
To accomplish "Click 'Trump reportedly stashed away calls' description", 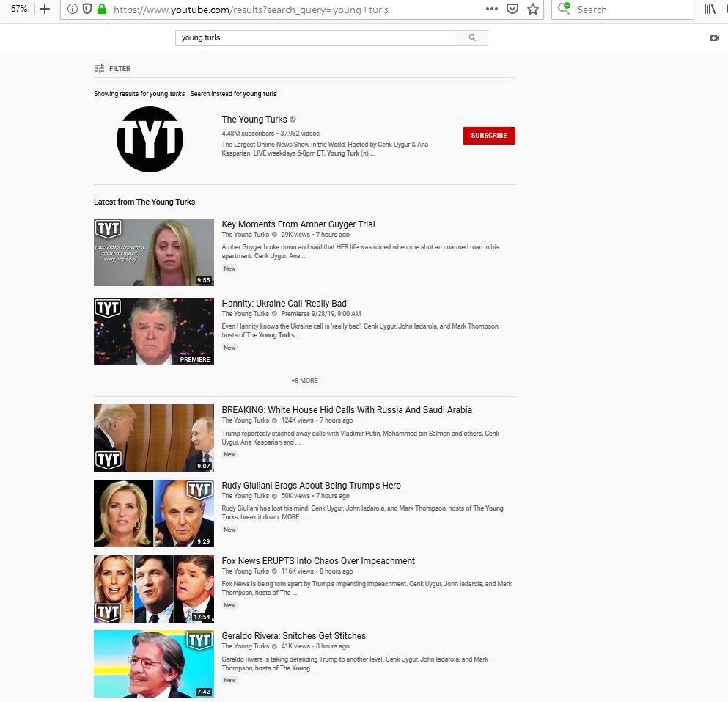I will point(360,438).
